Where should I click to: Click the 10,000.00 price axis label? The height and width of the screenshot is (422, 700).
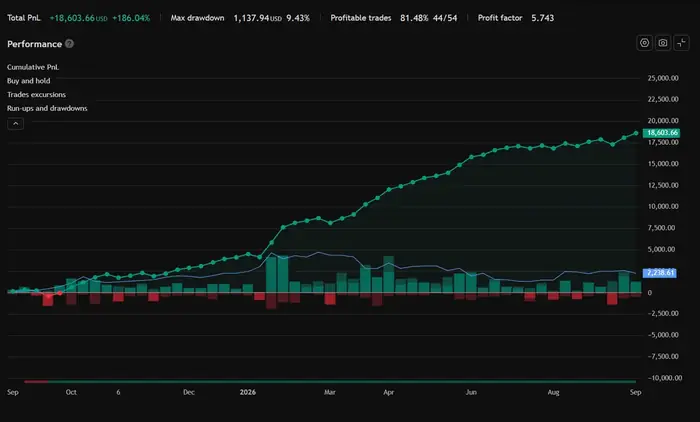click(x=663, y=206)
